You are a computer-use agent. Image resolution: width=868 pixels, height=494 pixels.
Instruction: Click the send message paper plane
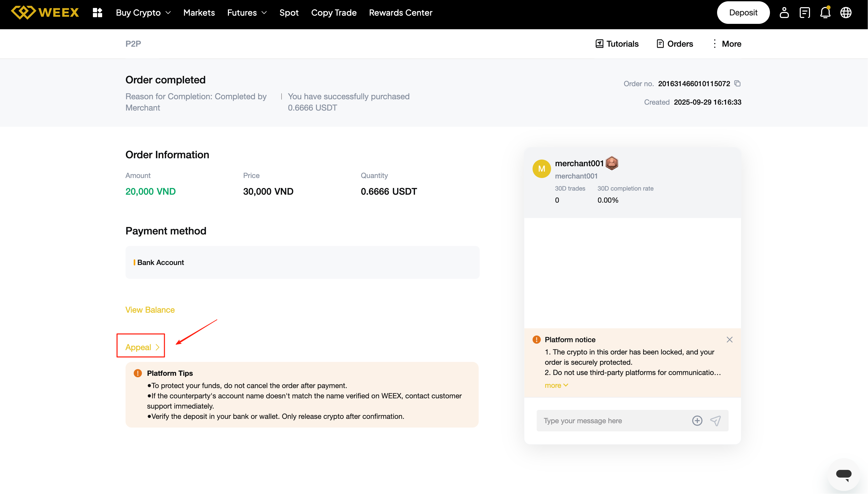coord(716,421)
